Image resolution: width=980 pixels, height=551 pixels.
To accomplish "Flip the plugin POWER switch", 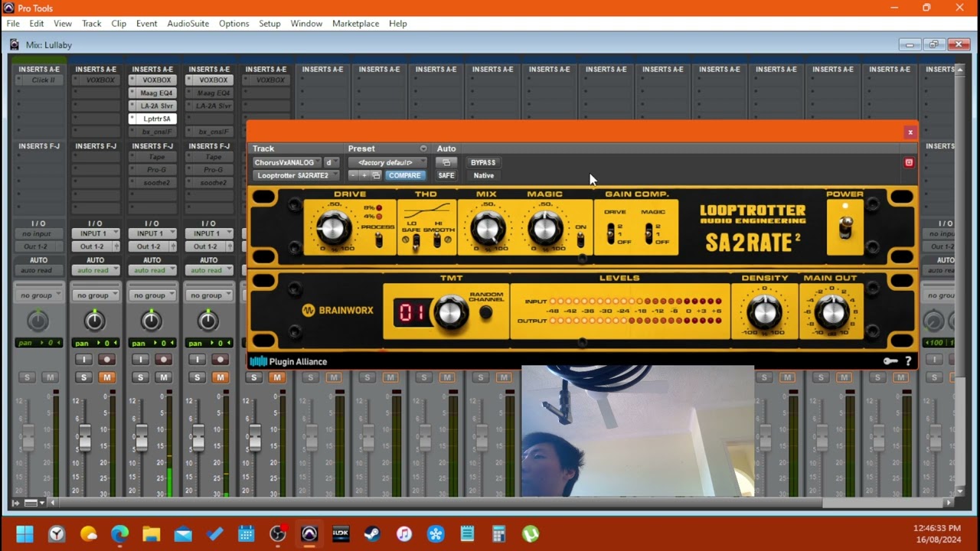I will pos(845,228).
